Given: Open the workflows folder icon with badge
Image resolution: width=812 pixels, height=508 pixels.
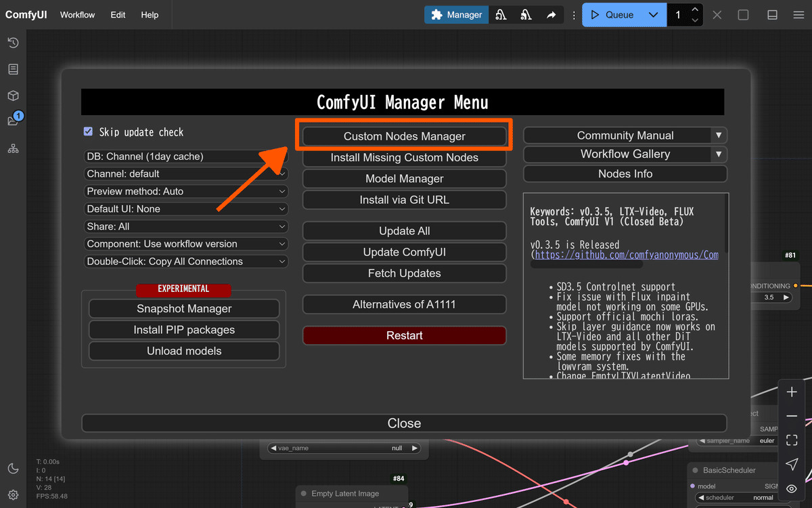Looking at the screenshot, I should (13, 122).
